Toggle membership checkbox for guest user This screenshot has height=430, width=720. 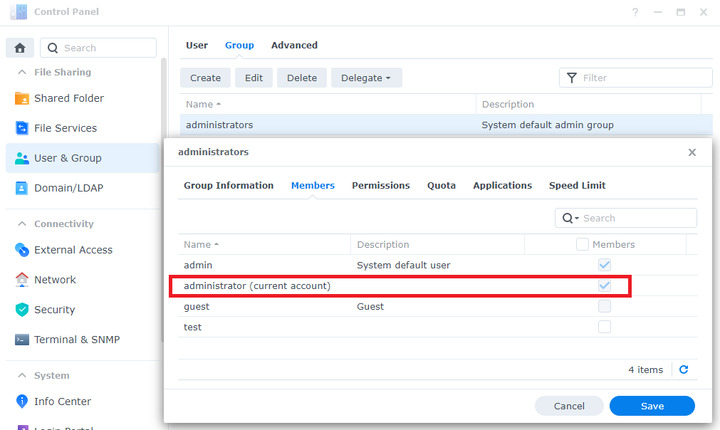pos(604,307)
